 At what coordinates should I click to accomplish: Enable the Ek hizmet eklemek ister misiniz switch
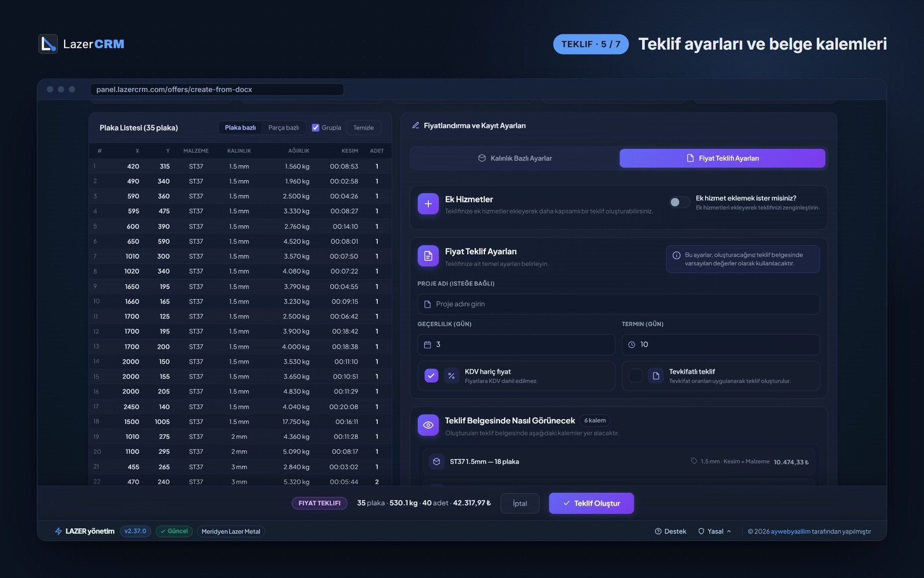(679, 202)
